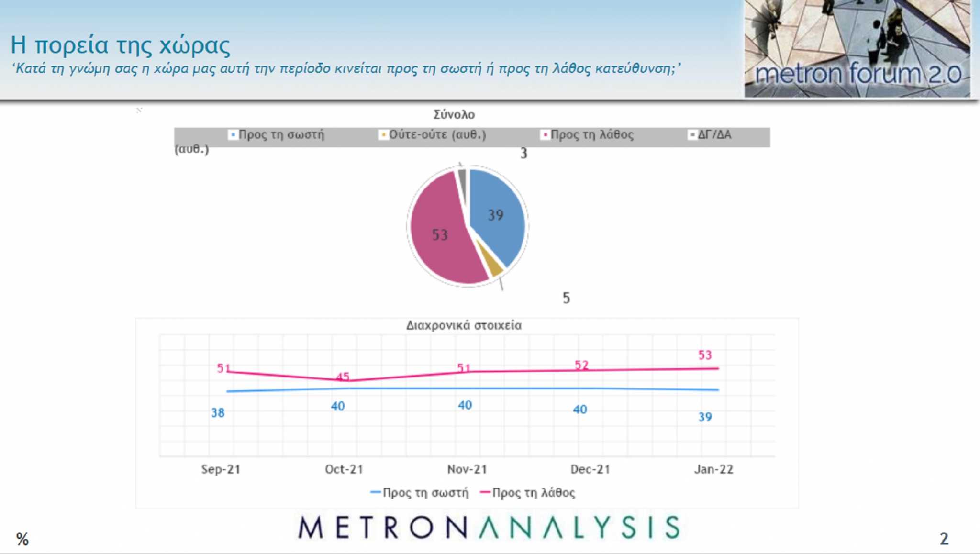Click the METRON ANALYSIS footer logo

pos(489,527)
